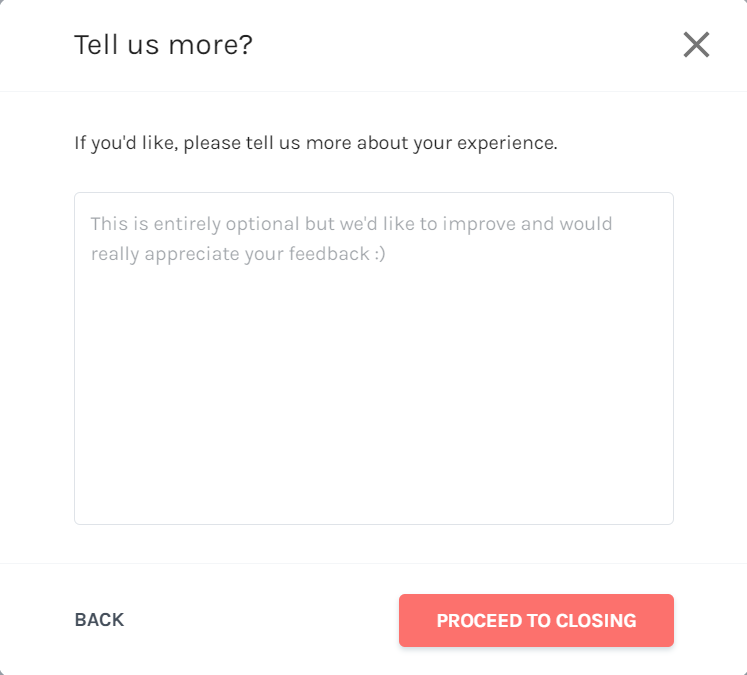Click the empty area of the feedback textarea
747x675 pixels.
[x=374, y=391]
